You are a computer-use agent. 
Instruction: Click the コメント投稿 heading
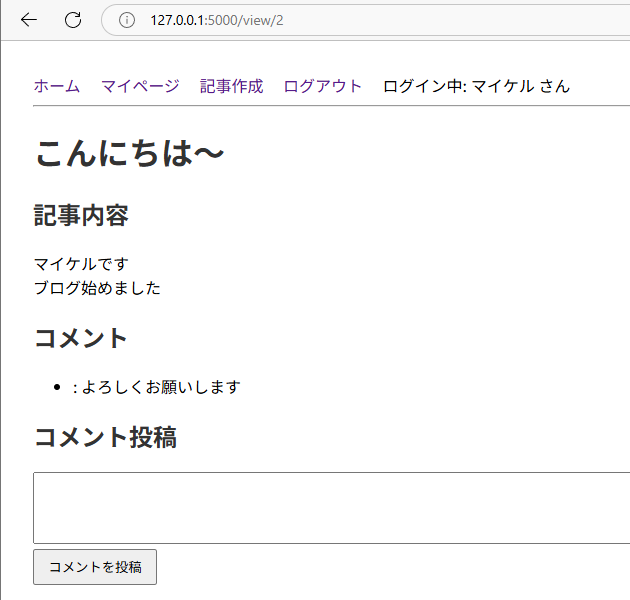coord(105,437)
